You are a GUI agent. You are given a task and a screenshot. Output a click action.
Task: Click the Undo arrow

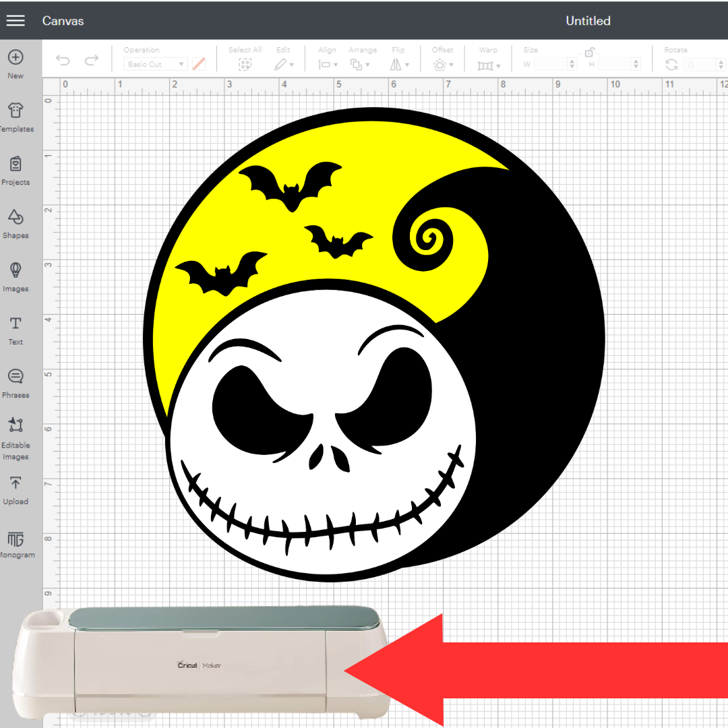[63, 60]
